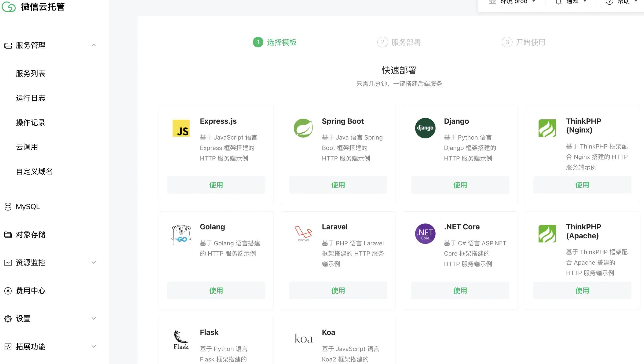This screenshot has height=364, width=644.
Task: Expand the 拓展功能 chevron
Action: coord(94,347)
